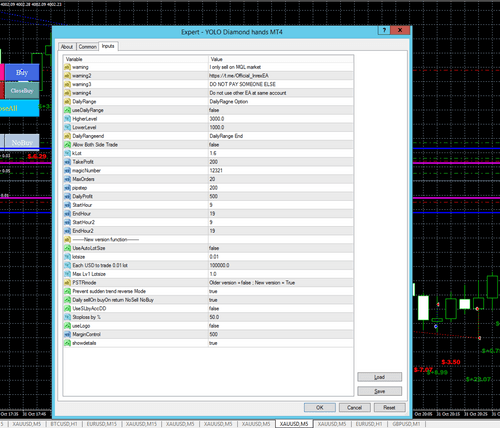Click the Buy button on chart
The height and width of the screenshot is (428, 500).
(22, 72)
